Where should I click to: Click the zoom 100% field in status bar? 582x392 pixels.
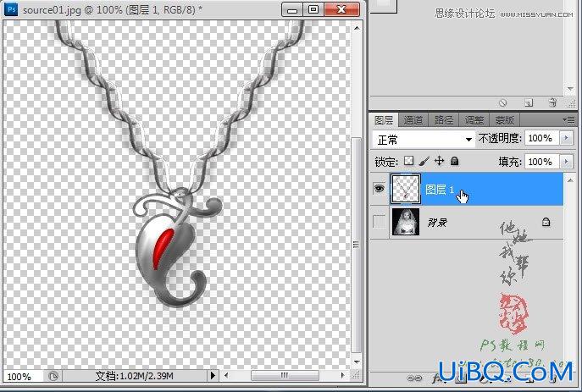[22, 377]
